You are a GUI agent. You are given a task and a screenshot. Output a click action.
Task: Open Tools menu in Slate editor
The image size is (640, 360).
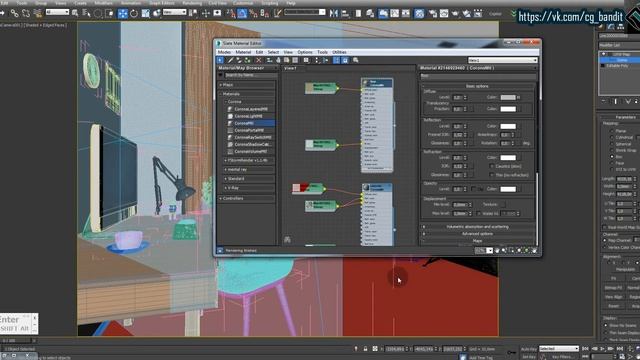click(x=322, y=52)
